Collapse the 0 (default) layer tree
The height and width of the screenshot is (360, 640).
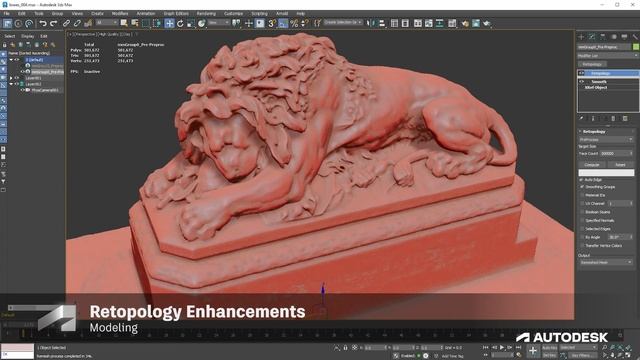pyautogui.click(x=11, y=60)
